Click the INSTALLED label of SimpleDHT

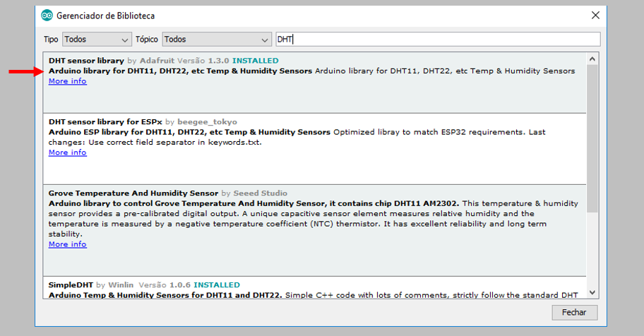(x=217, y=285)
